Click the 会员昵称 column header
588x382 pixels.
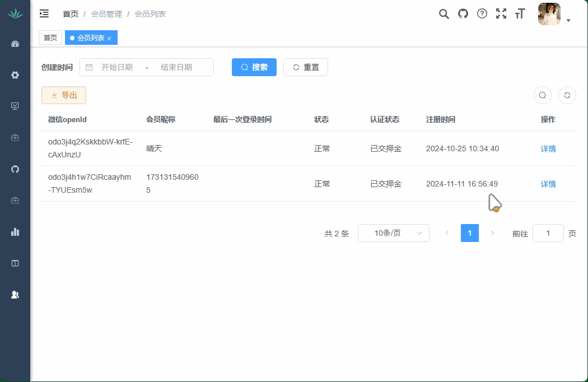(x=161, y=120)
